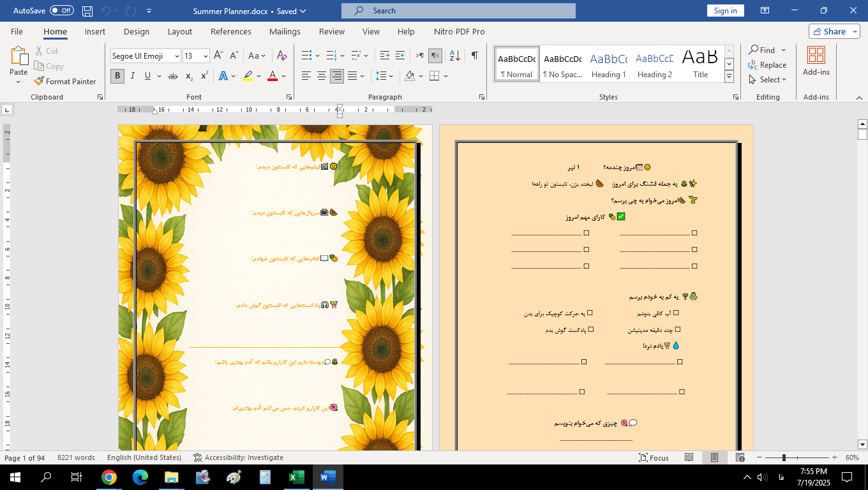Switch to Read Mode view in the status bar
Viewport: 868px width, 490px height.
689,457
